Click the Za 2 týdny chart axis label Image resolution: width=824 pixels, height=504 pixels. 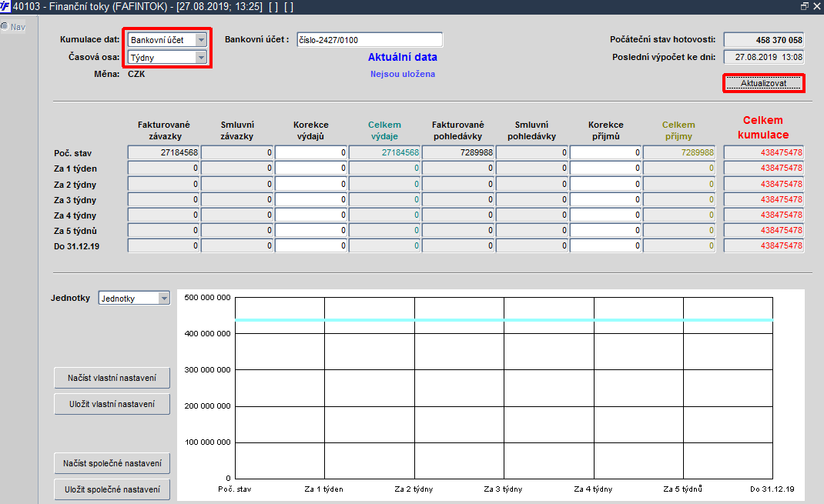click(414, 489)
